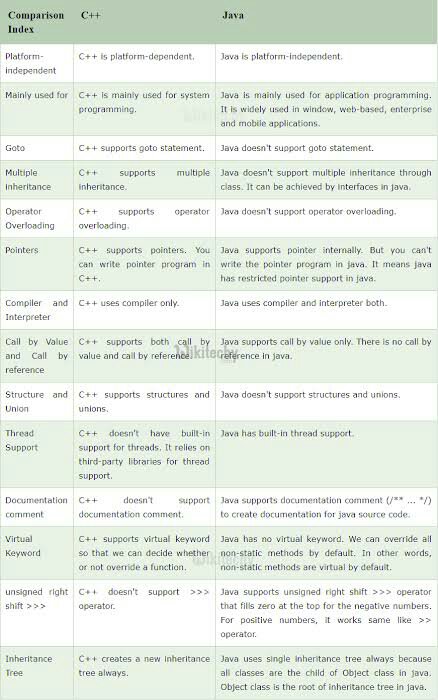Select the Java column header
The image size is (438, 700).
point(233,15)
